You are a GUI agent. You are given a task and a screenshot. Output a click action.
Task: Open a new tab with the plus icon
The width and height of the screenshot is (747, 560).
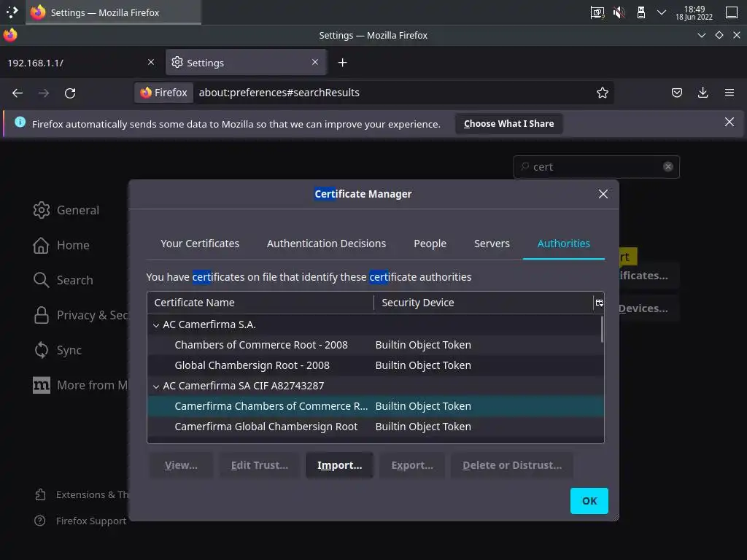pos(343,63)
